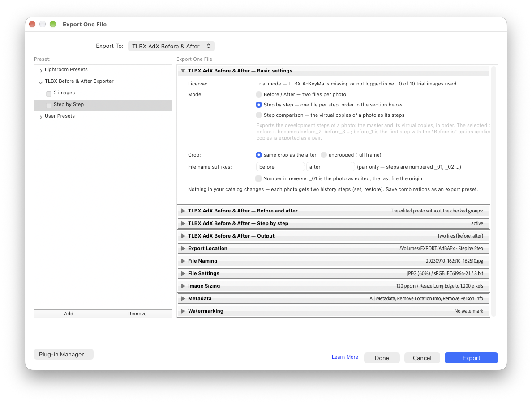Open the Export To dropdown
The image size is (532, 403).
click(171, 46)
